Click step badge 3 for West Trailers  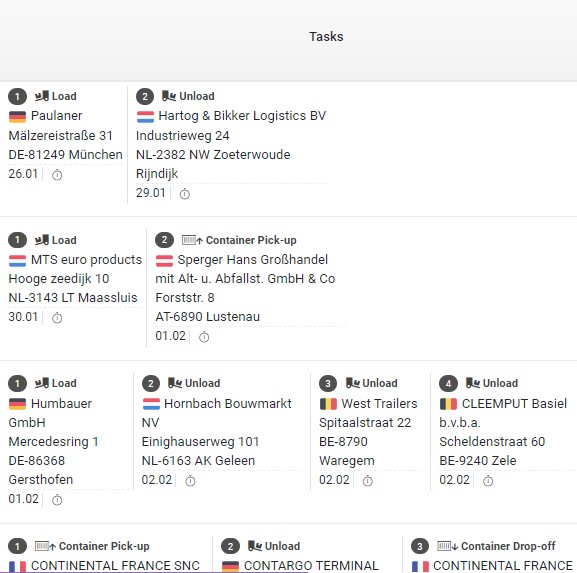[x=328, y=383]
